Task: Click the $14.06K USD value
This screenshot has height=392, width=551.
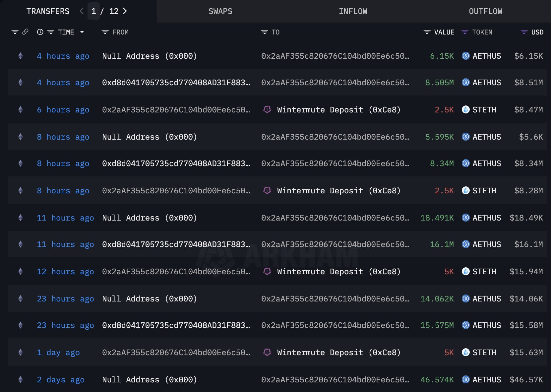Action: coord(526,299)
